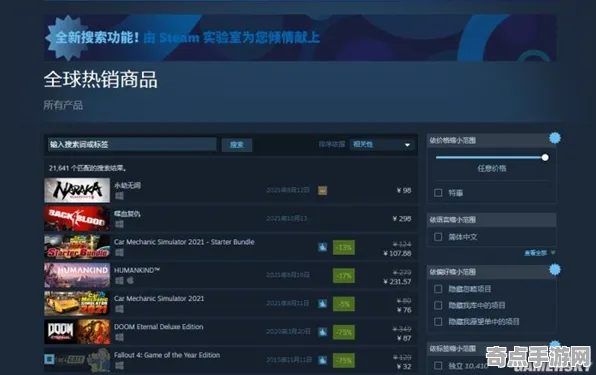Click the 所有产品 subtitle text

click(63, 105)
